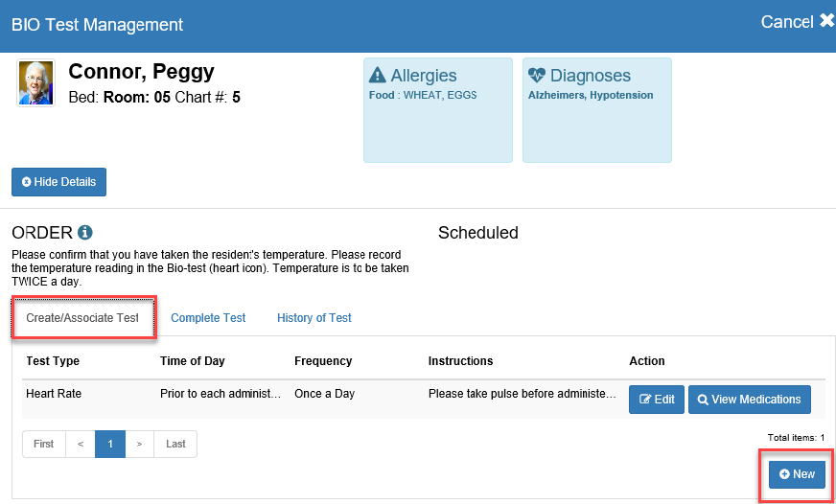Open the Create/Associate Test tab
The height and width of the screenshot is (504, 836).
point(82,318)
